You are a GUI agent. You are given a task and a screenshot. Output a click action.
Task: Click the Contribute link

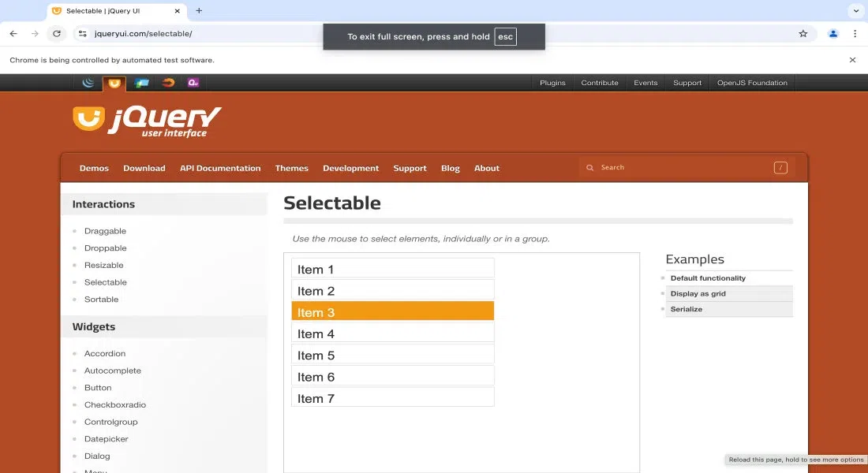(600, 83)
